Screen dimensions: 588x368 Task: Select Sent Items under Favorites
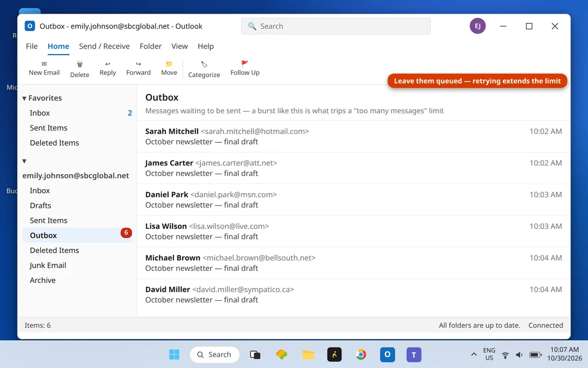pos(78,128)
